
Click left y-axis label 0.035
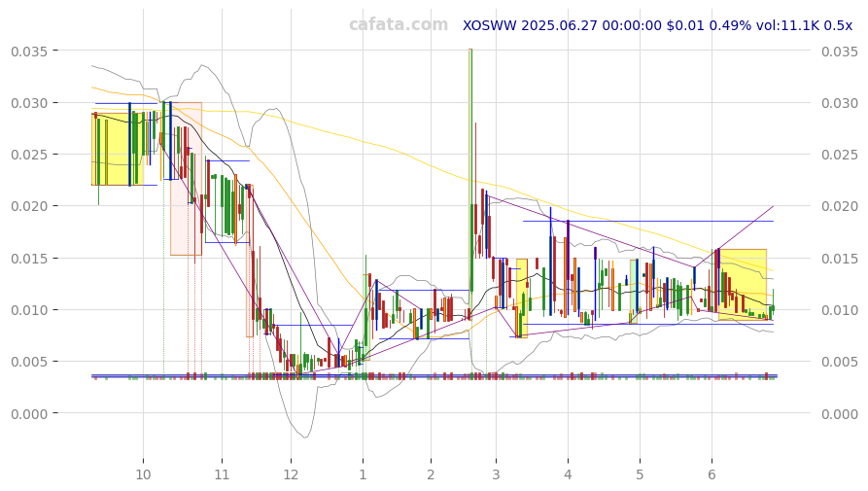tap(29, 52)
